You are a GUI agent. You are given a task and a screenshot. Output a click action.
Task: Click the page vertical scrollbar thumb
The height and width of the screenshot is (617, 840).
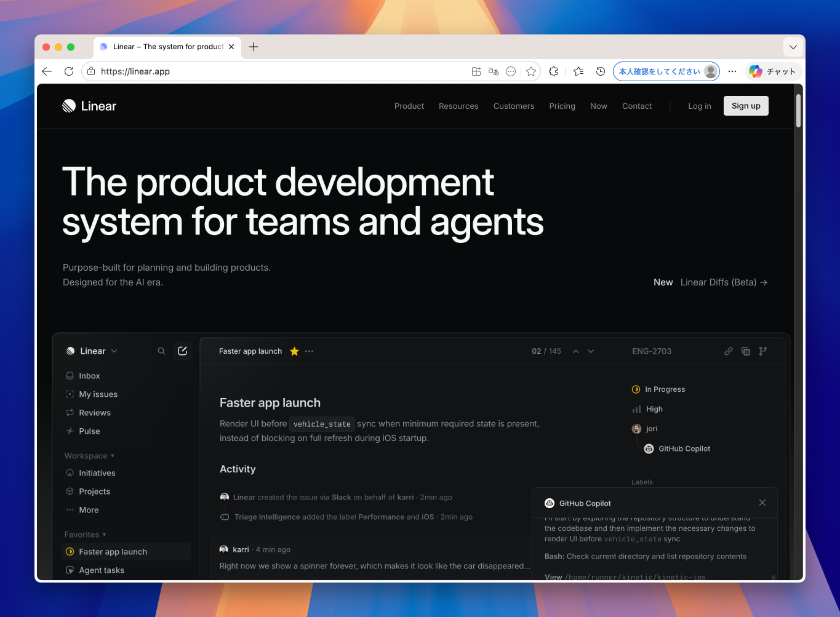798,111
